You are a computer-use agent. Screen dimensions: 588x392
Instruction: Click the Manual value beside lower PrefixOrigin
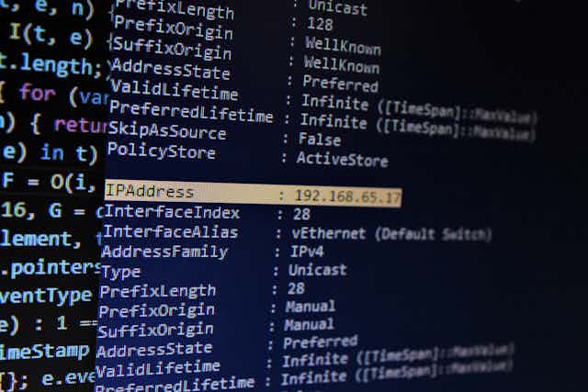point(311,307)
